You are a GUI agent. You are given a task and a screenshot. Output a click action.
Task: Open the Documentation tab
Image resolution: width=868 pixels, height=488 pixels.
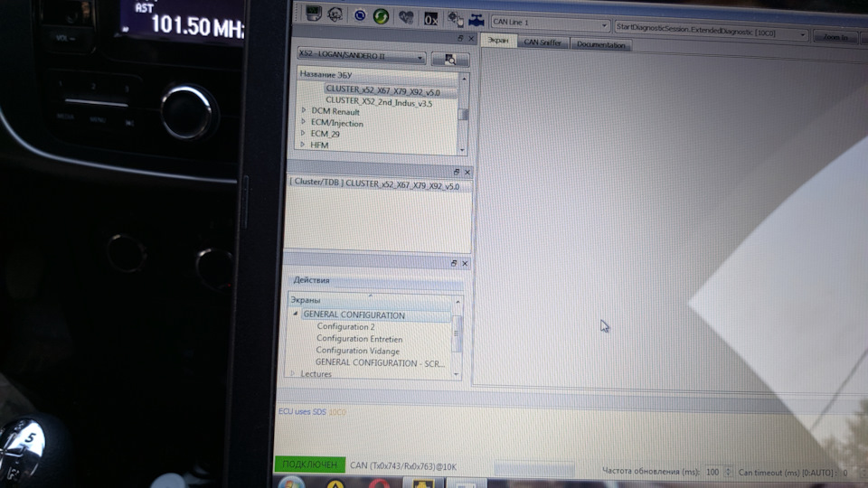click(x=600, y=45)
